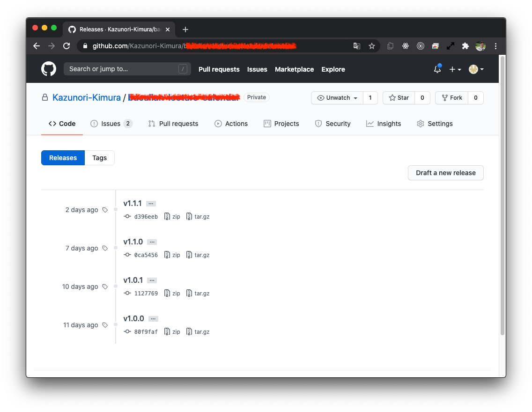532x412 pixels.
Task: Select the Tags view
Action: 99,158
